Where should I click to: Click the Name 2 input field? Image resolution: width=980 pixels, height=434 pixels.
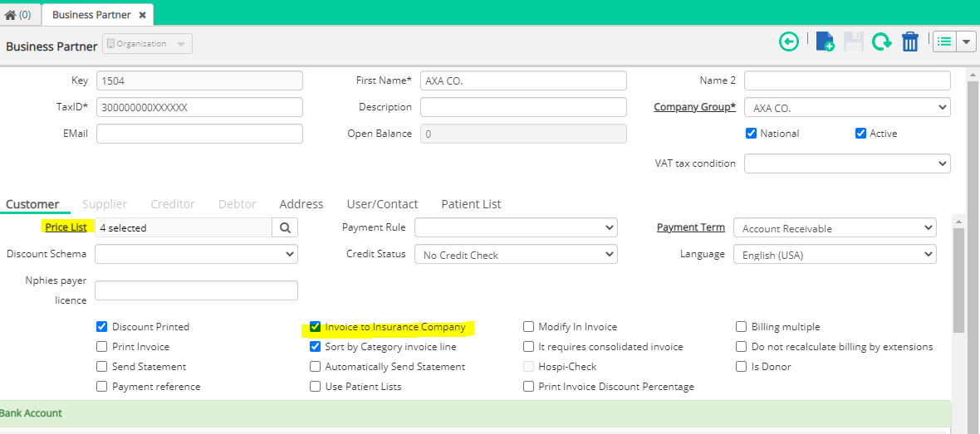[x=847, y=80]
